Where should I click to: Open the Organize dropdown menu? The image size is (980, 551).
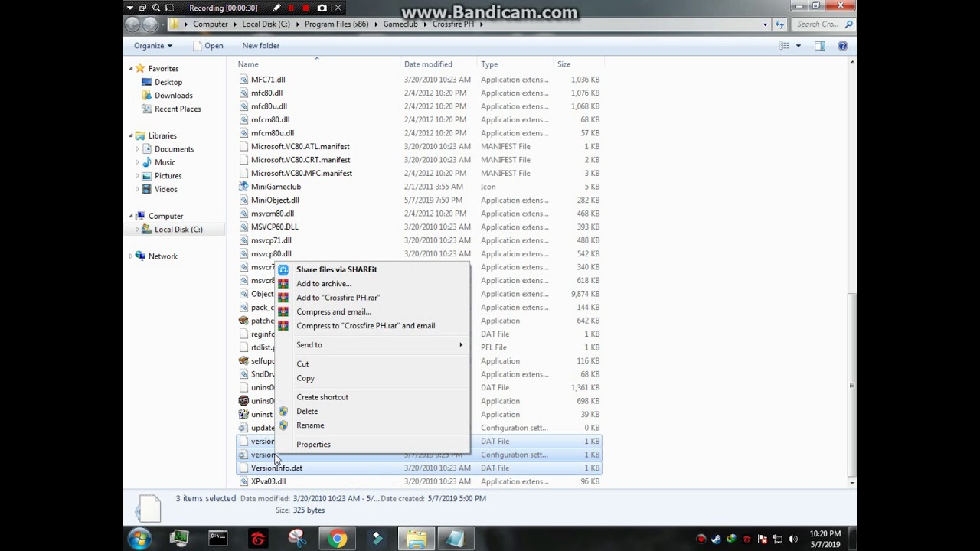[x=153, y=46]
